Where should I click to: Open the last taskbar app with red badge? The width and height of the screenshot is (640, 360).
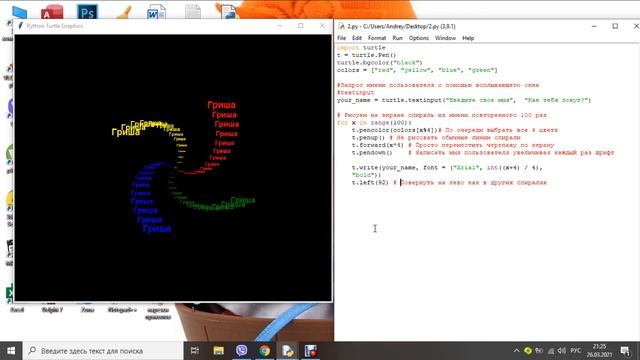pyautogui.click(x=311, y=351)
